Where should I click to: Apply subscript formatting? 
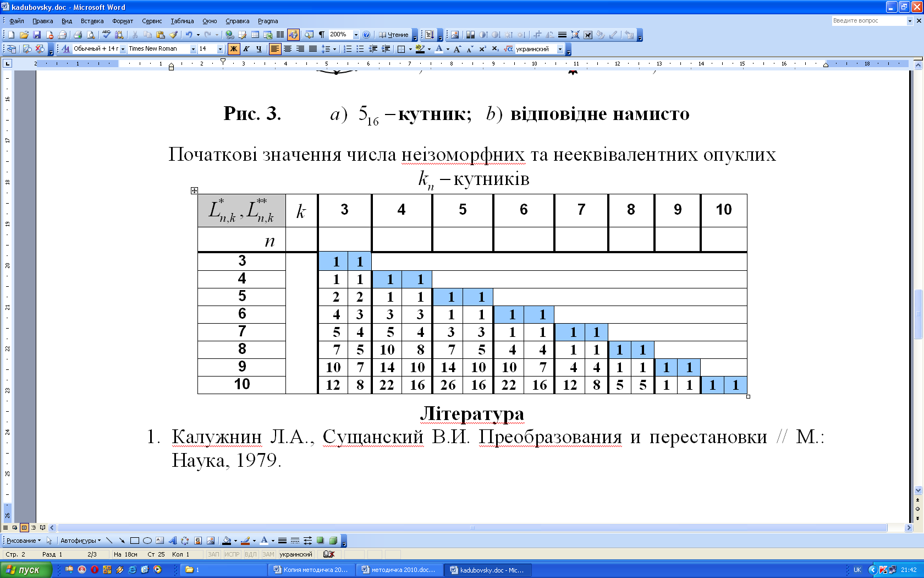[495, 49]
